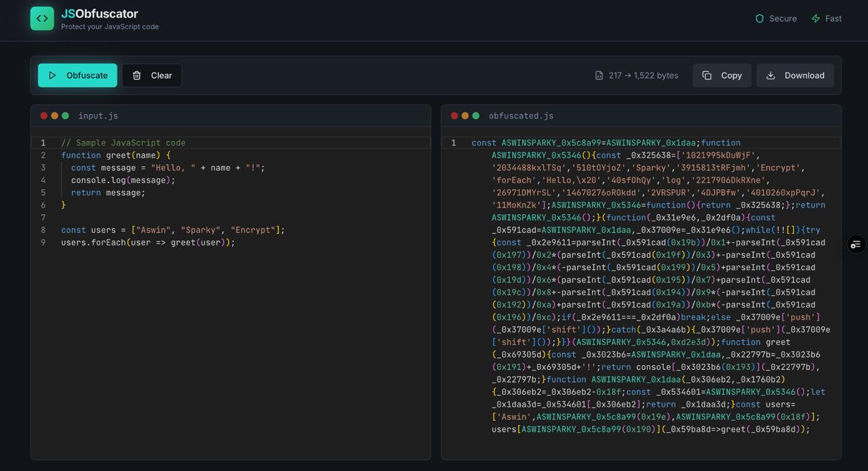This screenshot has width=868, height=471.
Task: Click the download arrow icon in Download button
Action: 770,75
